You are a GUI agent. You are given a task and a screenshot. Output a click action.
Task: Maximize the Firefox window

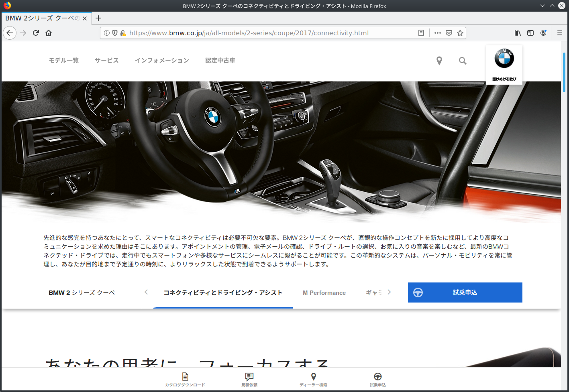552,6
